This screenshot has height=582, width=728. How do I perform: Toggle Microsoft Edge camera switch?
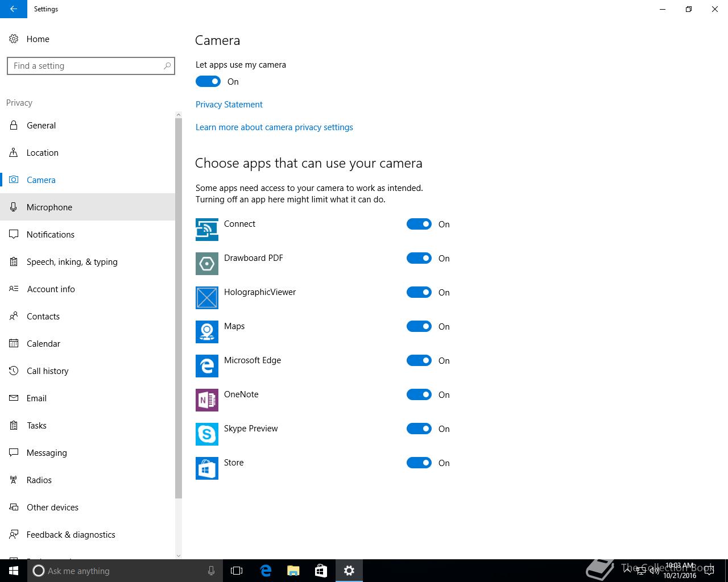click(419, 360)
